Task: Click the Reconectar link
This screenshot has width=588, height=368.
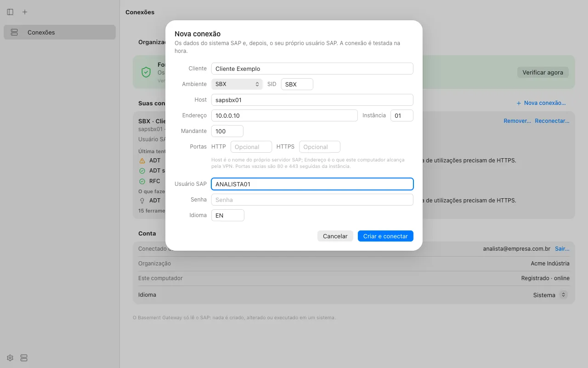Action: point(552,121)
